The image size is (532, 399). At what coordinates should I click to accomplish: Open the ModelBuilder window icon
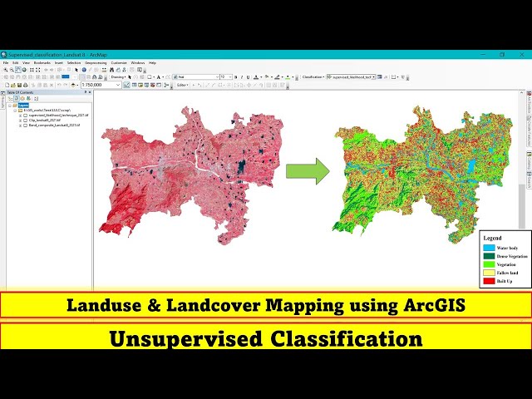[x=165, y=85]
